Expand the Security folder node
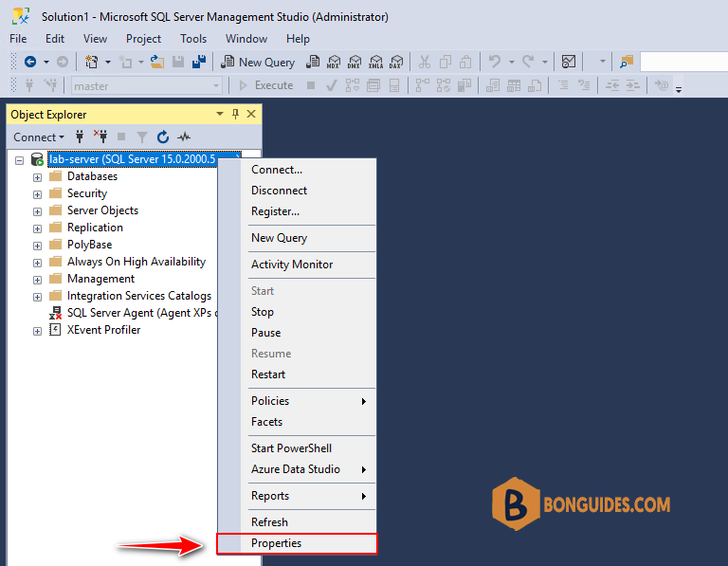 [37, 194]
